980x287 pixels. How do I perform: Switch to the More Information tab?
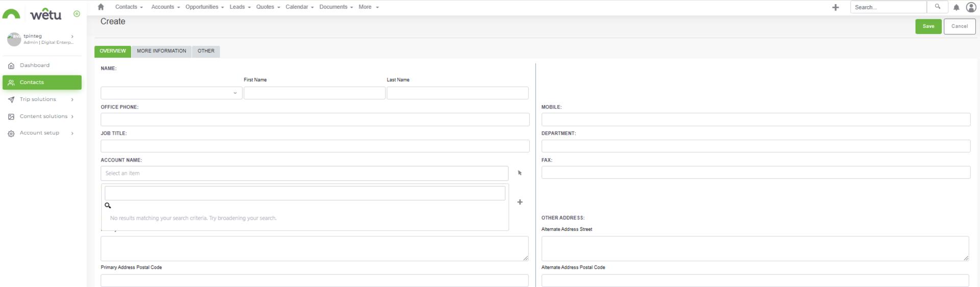161,51
